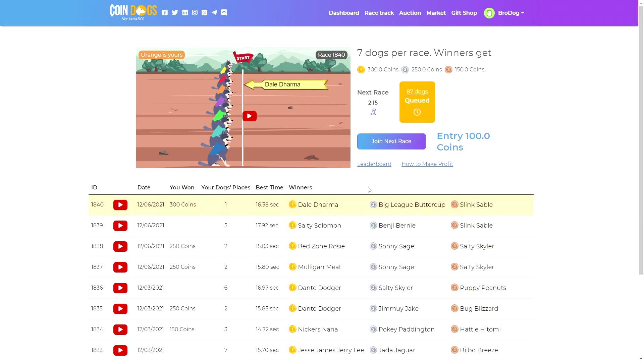Open the Race track page
The image size is (644, 362).
click(x=379, y=13)
